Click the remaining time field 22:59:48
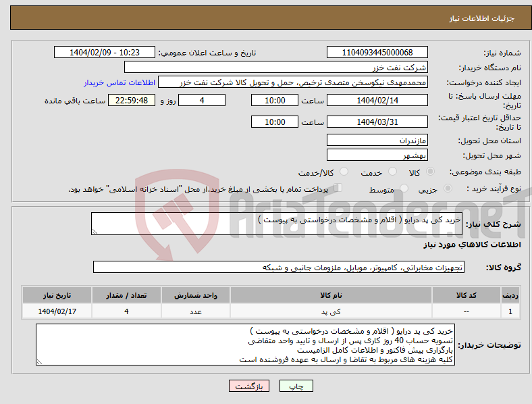532x404 pixels. (132, 100)
